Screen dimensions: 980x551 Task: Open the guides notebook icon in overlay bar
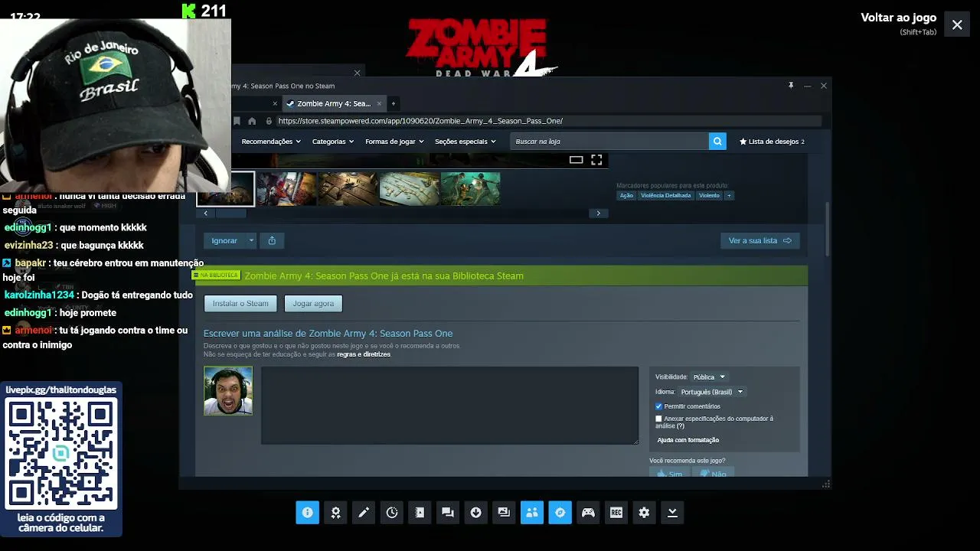point(420,513)
